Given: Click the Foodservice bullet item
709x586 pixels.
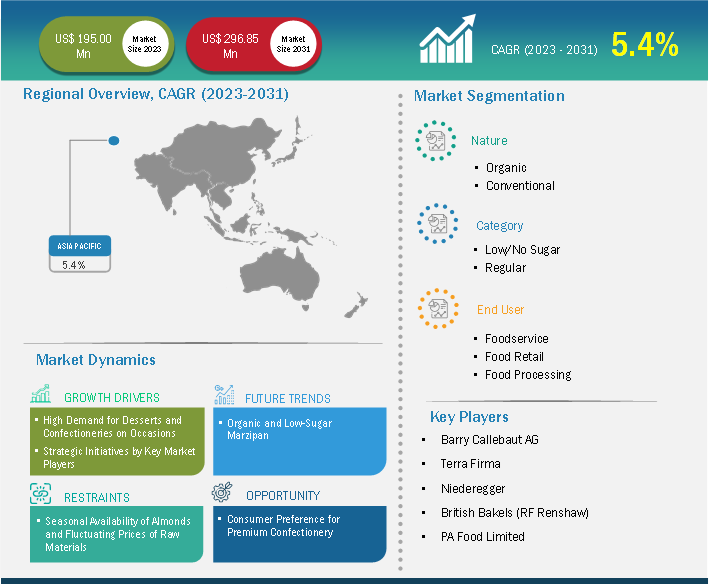Looking at the screenshot, I should coord(517,339).
